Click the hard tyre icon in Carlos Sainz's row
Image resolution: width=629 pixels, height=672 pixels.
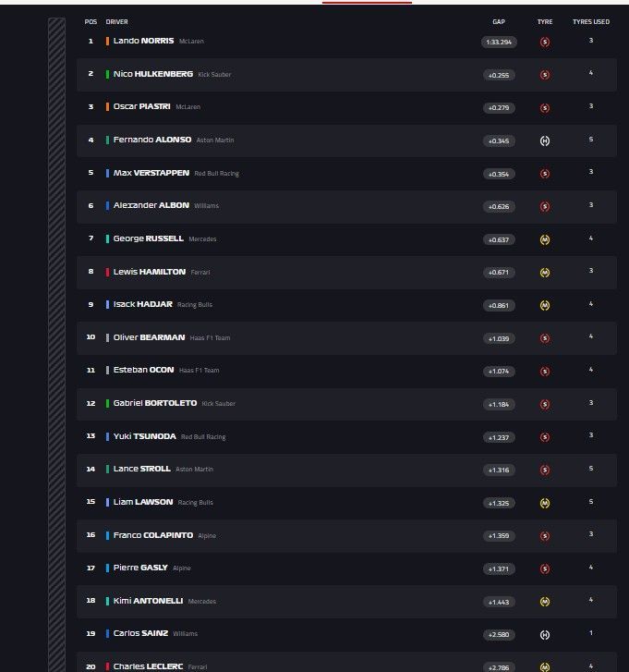(544, 634)
